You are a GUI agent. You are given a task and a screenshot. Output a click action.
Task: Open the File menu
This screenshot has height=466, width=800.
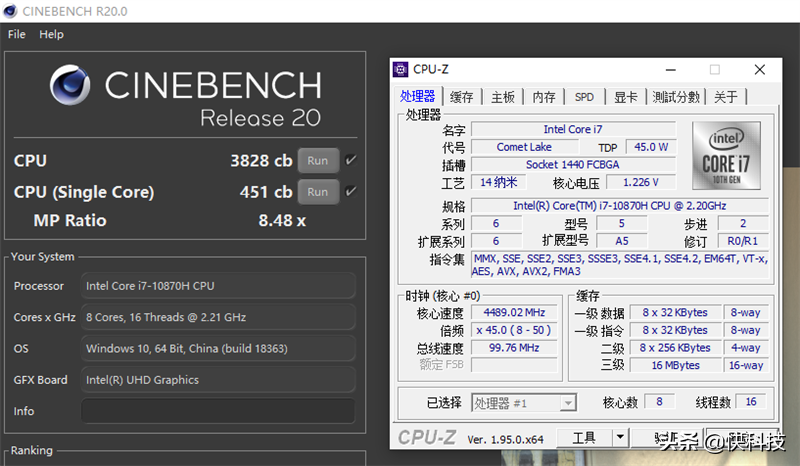coord(16,34)
